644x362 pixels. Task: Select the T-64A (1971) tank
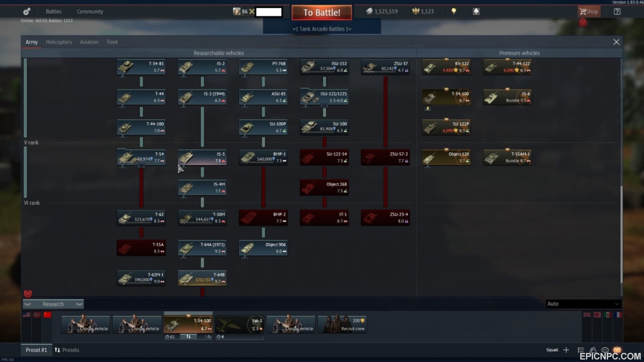pos(202,248)
